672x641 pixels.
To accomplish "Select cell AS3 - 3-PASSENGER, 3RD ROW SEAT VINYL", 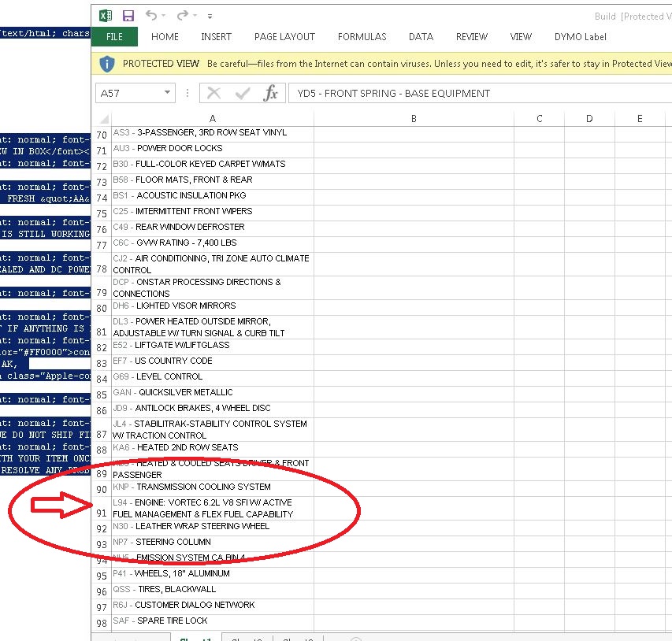I will (213, 134).
